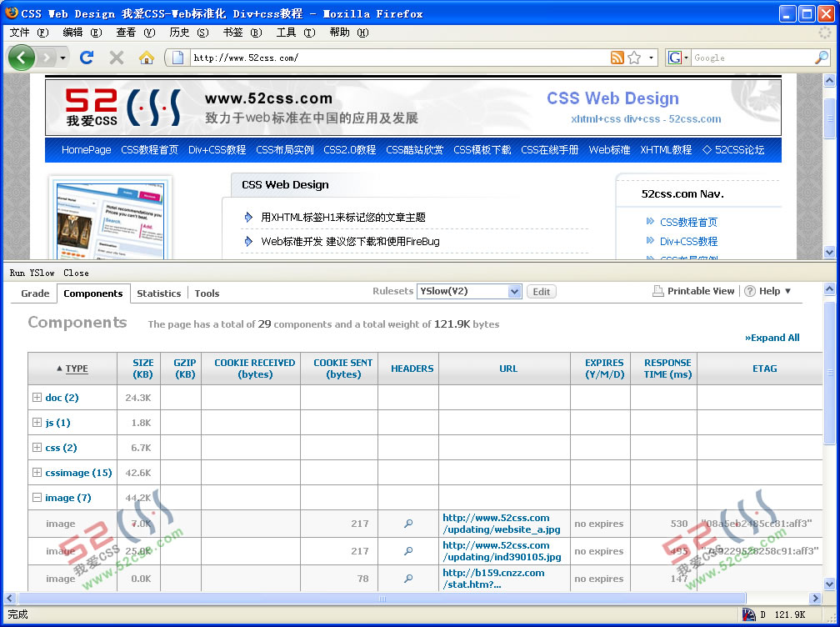
Task: Open the 历史 (S) menu
Action: 188,33
